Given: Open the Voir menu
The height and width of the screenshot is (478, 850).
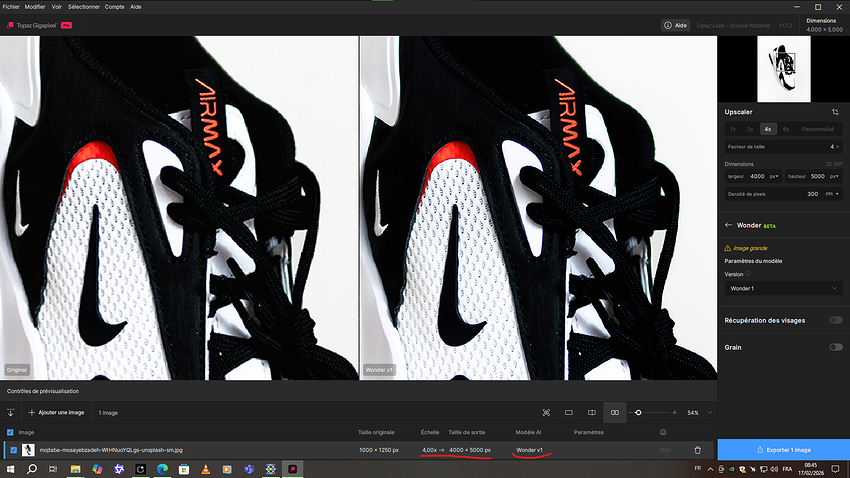Looking at the screenshot, I should [x=56, y=7].
